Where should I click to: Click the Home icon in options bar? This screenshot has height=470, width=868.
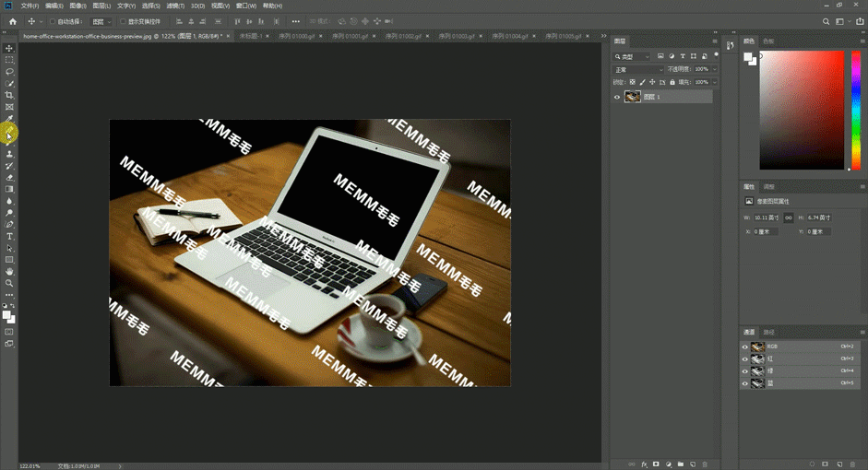click(13, 21)
